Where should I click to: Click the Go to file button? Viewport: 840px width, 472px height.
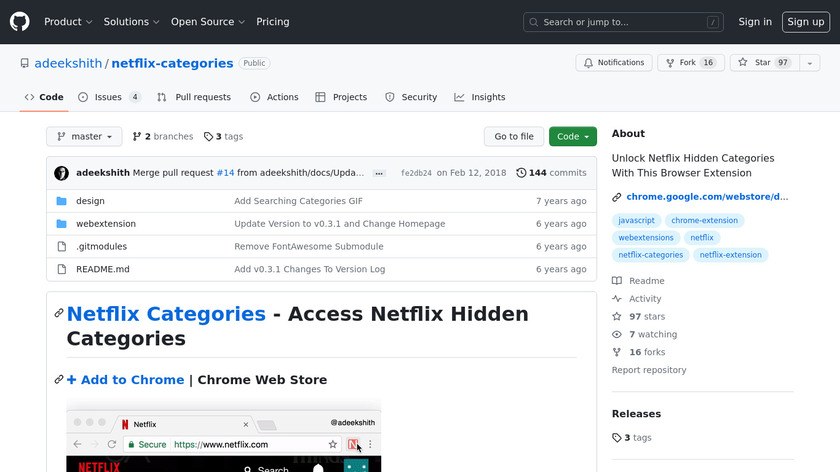click(514, 137)
